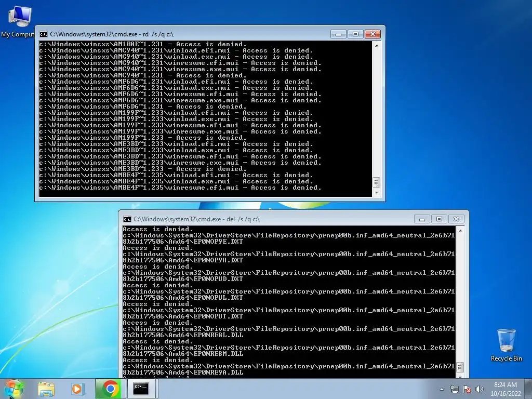This screenshot has width=532, height=399.
Task: Show hidden system tray icons
Action: (x=442, y=389)
